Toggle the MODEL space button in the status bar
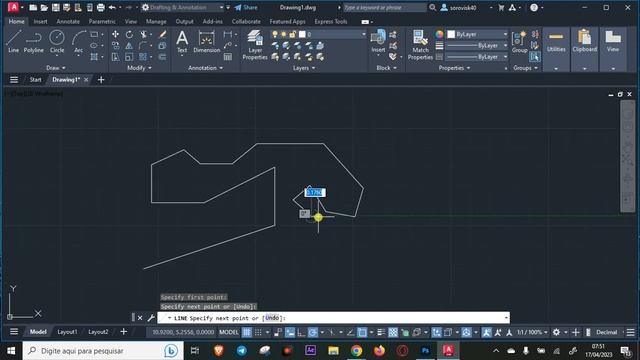640x360 pixels. tap(229, 332)
